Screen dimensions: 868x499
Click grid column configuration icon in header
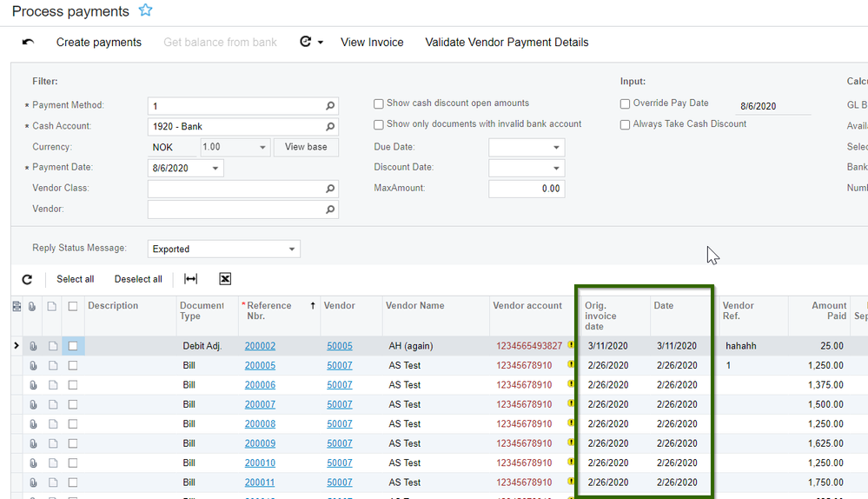(17, 306)
